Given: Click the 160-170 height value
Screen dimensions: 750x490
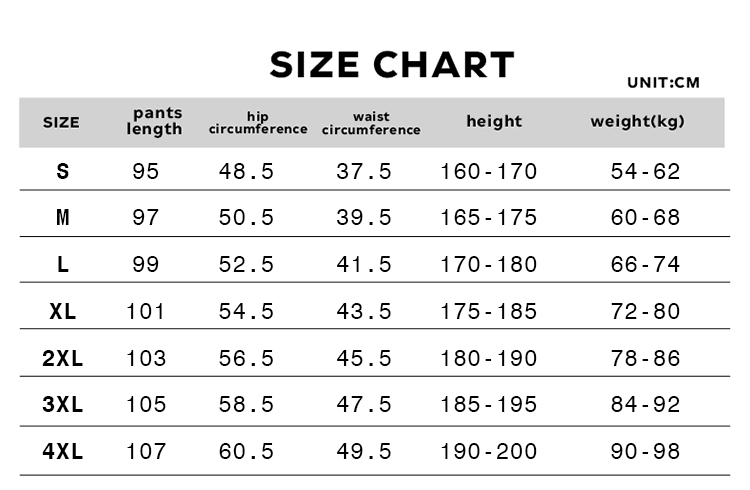Looking at the screenshot, I should point(488,171).
